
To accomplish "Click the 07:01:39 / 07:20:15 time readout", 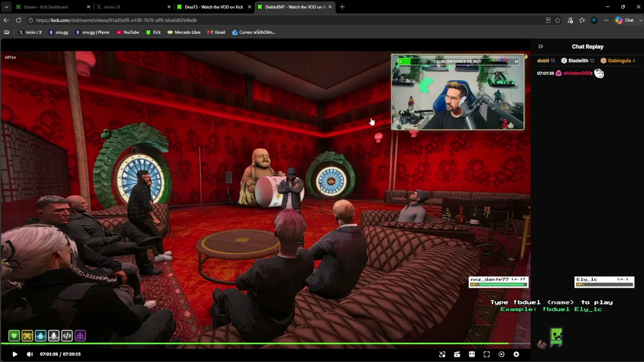I will tap(60, 354).
